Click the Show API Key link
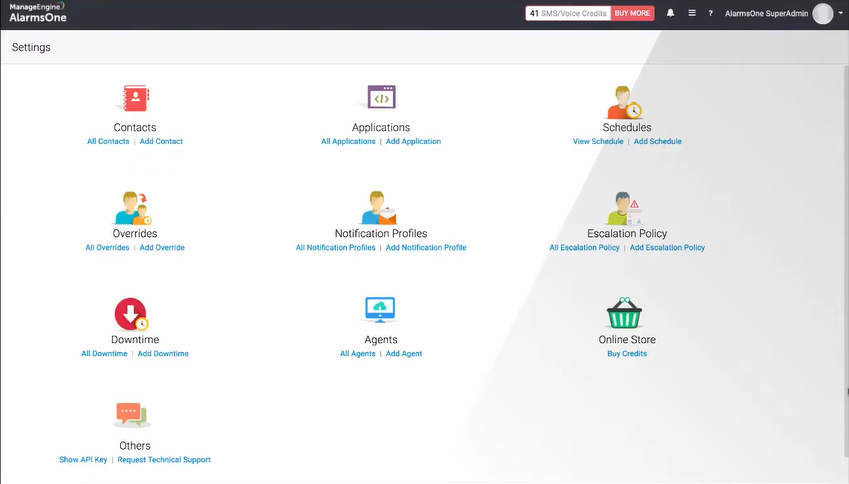Viewport: 849px width, 484px height. tap(83, 460)
